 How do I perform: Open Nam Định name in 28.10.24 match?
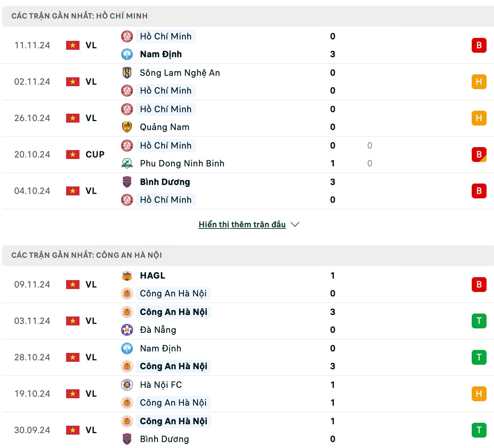pyautogui.click(x=160, y=348)
